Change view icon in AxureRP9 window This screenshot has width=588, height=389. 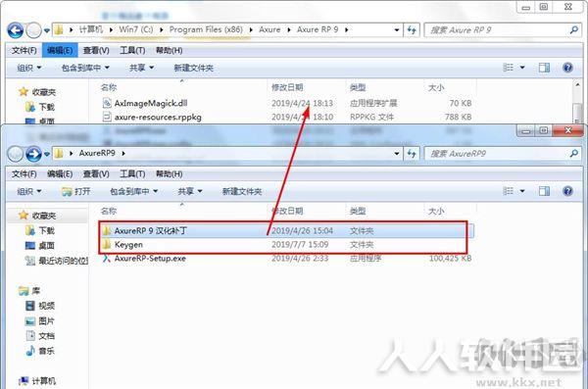pyautogui.click(x=508, y=191)
